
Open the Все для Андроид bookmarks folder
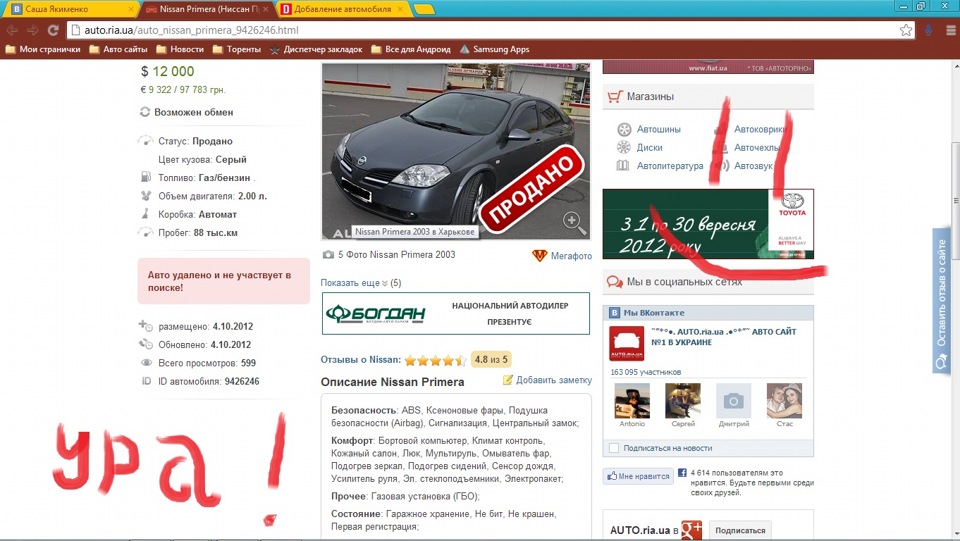[411, 49]
